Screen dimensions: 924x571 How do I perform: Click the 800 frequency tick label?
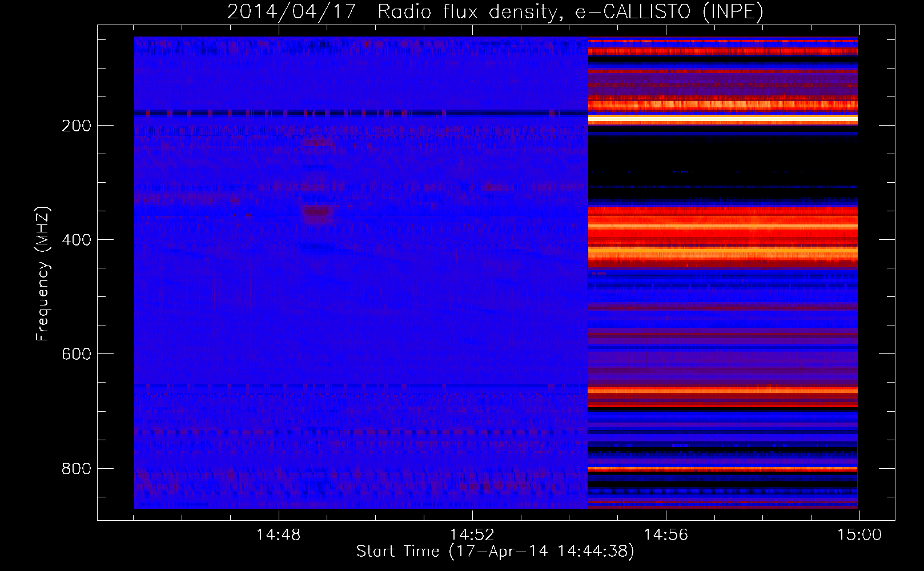pyautogui.click(x=76, y=469)
